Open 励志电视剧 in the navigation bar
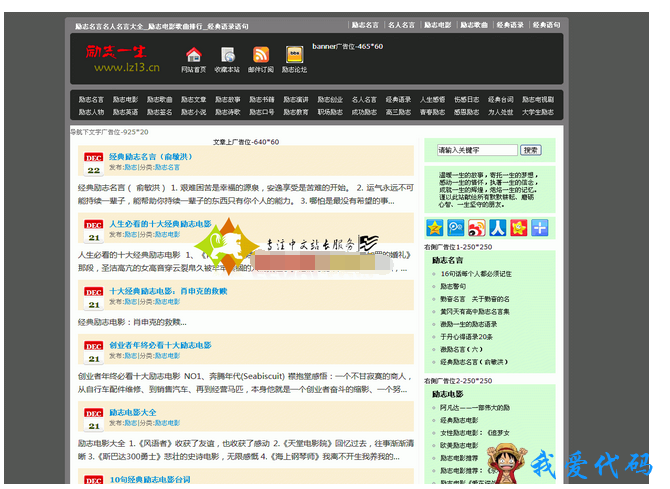Screen dimensions: 670x489 point(538,100)
